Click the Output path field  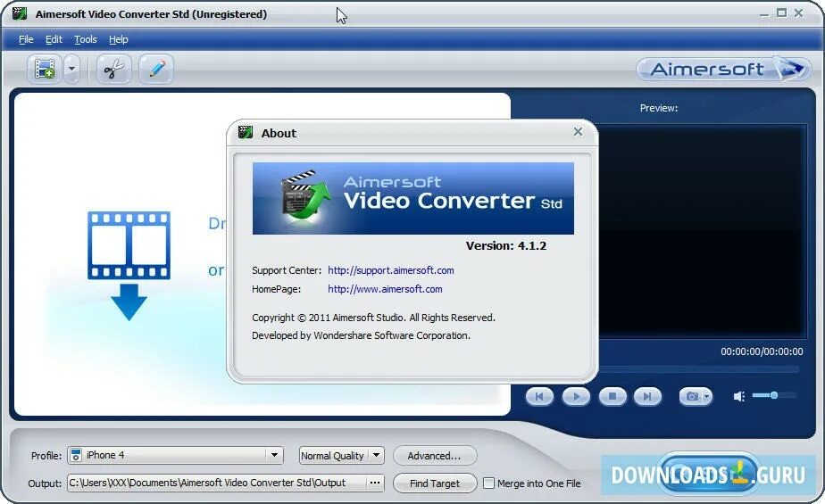[x=217, y=483]
